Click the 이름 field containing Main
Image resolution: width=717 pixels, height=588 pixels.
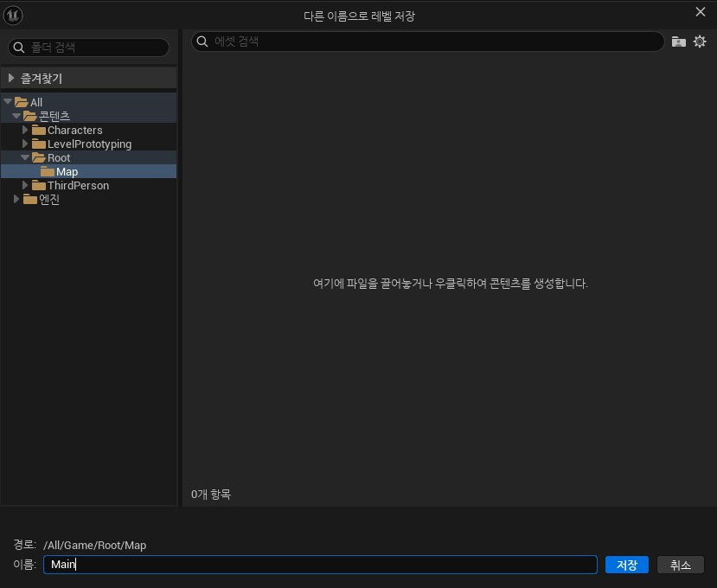[x=320, y=565]
